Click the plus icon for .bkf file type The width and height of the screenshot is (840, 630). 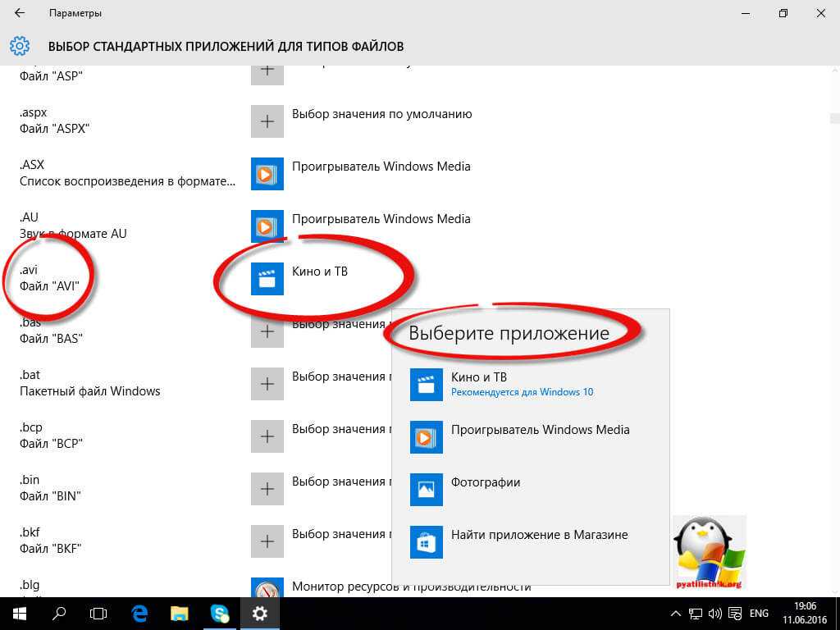coord(267,541)
